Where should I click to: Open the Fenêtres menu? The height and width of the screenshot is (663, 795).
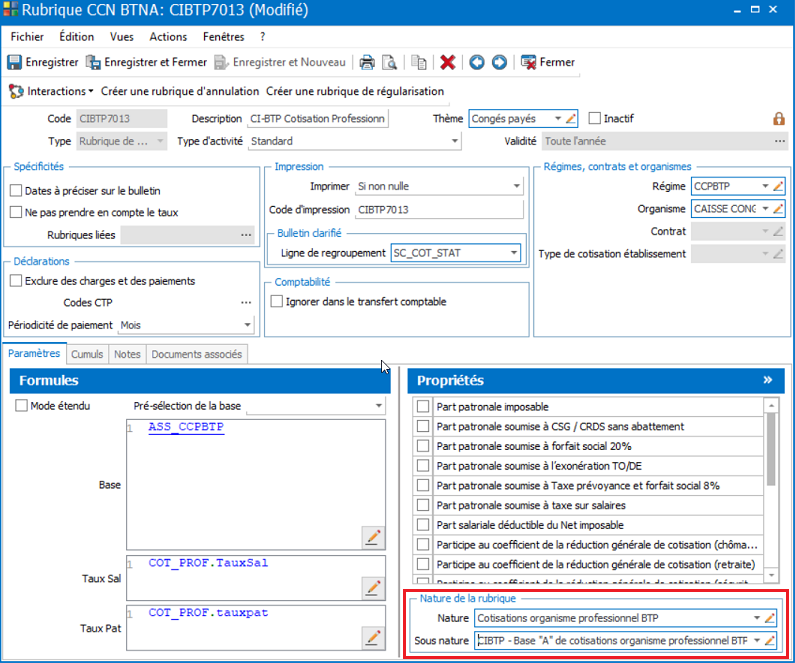pyautogui.click(x=224, y=36)
